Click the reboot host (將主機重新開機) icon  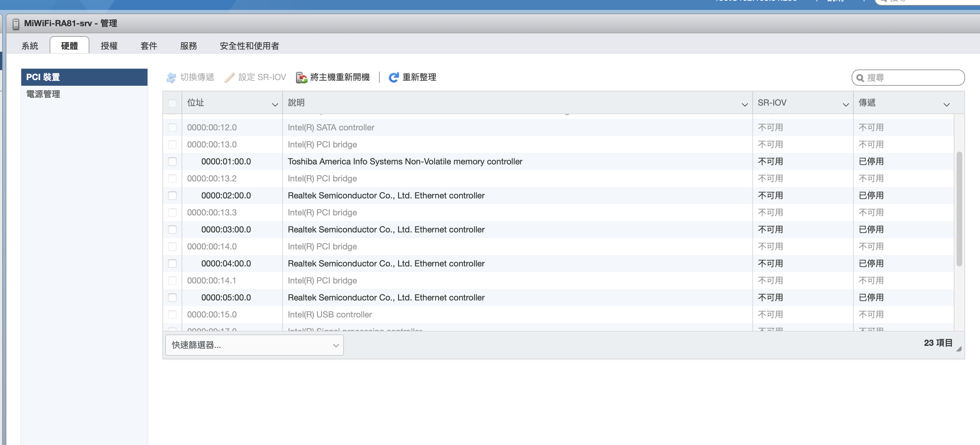(301, 78)
